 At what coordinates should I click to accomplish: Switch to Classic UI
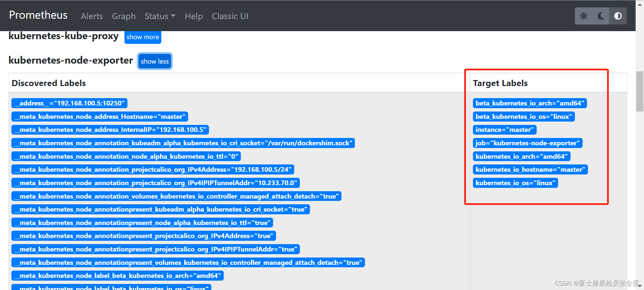click(230, 16)
